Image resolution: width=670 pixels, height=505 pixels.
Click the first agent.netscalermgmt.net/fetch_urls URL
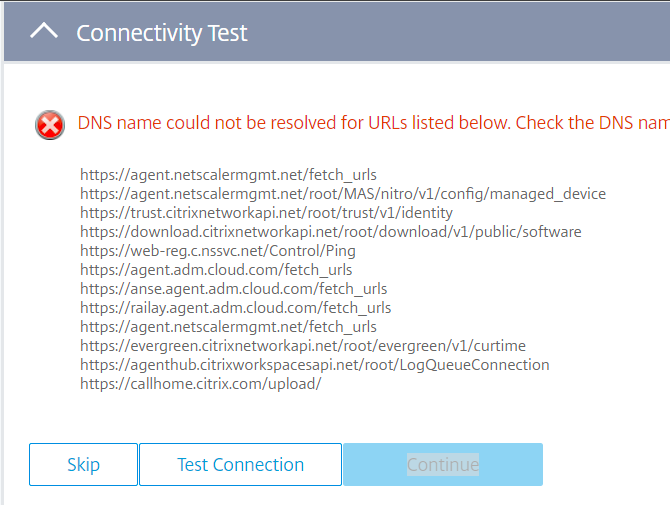(x=228, y=175)
